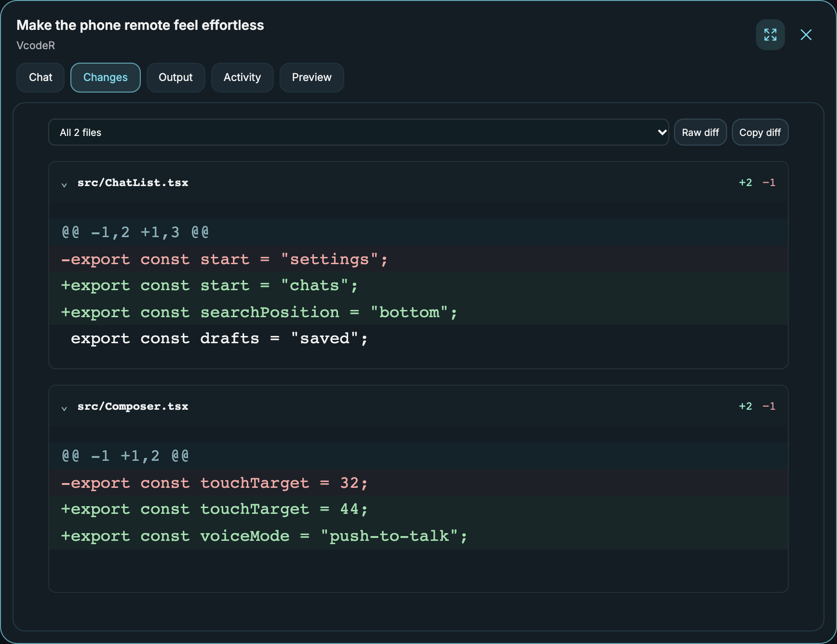Viewport: 837px width, 644px height.
Task: Click the added searchPosition "bottom" line
Action: (x=418, y=312)
